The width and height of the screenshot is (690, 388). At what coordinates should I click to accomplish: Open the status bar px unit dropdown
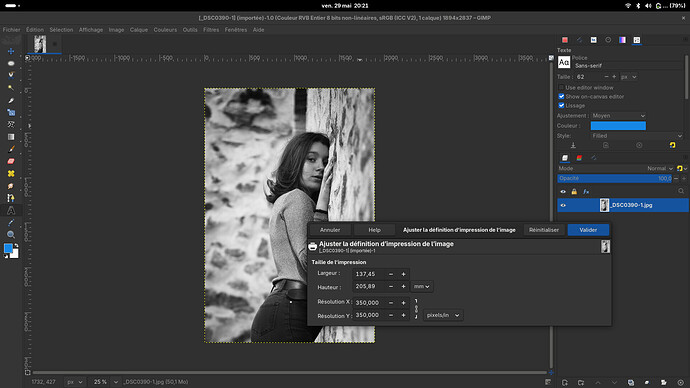[x=74, y=382]
